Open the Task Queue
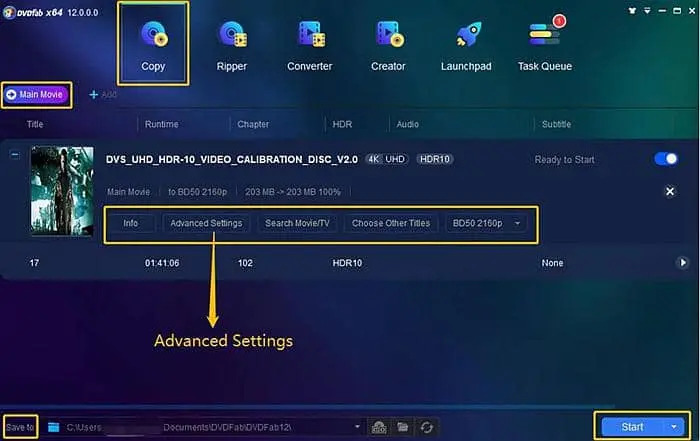 tap(545, 45)
